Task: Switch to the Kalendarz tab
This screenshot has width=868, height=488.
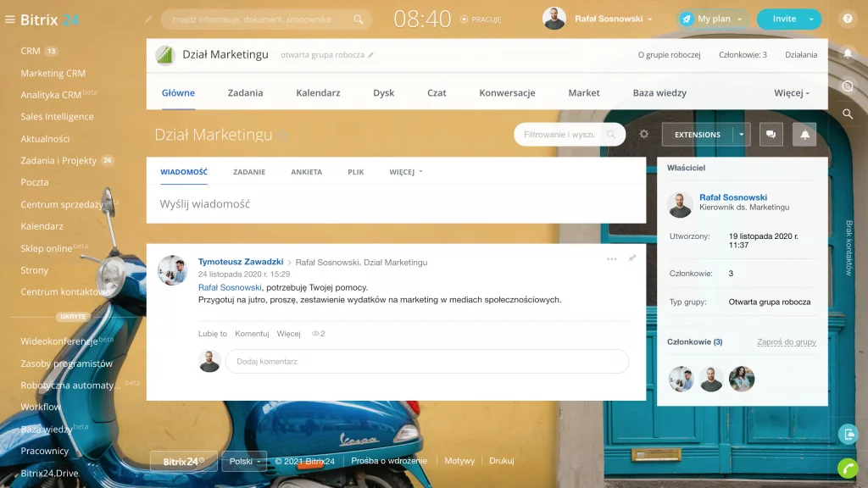Action: click(x=318, y=93)
